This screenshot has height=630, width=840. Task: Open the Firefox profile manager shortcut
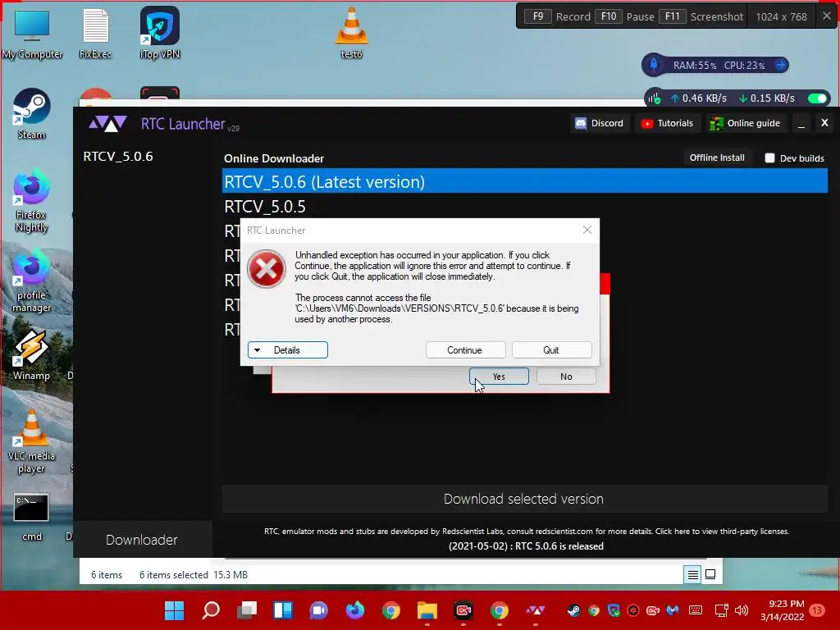pos(32,281)
